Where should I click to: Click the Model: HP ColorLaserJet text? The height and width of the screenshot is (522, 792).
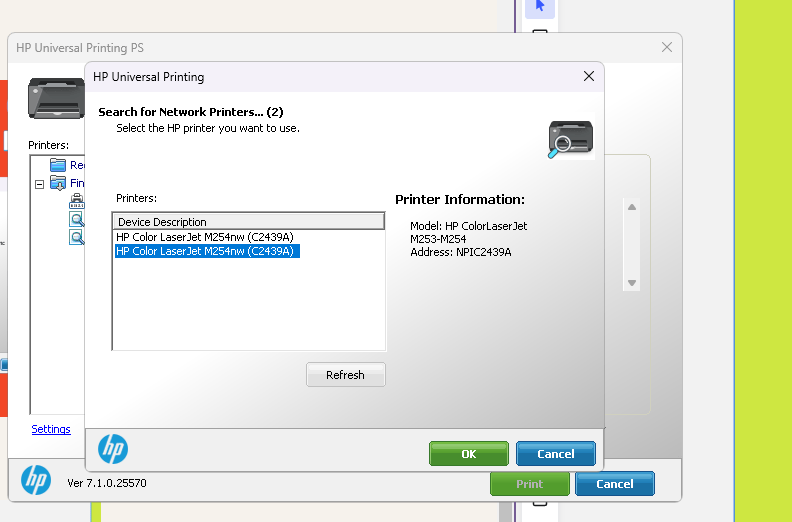pos(469,226)
